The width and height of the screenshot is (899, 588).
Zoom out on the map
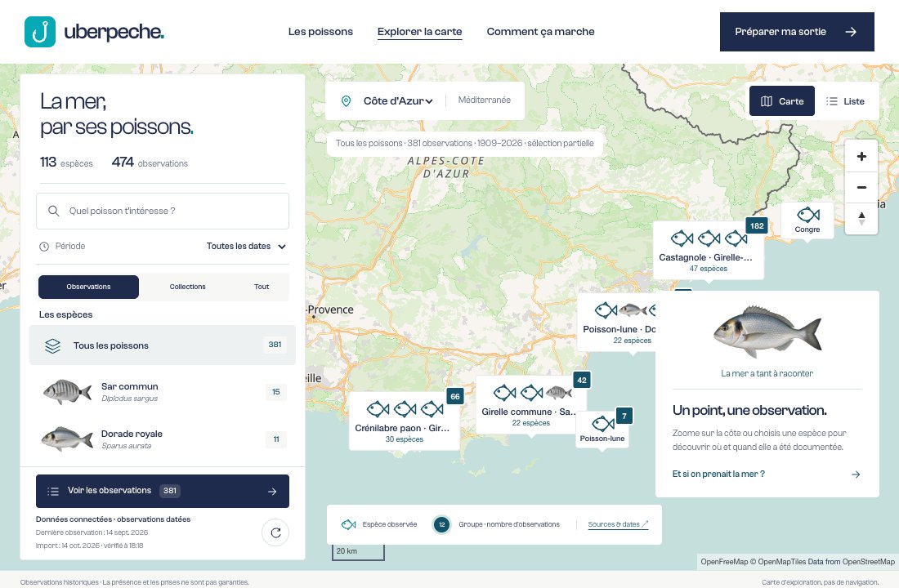click(861, 187)
